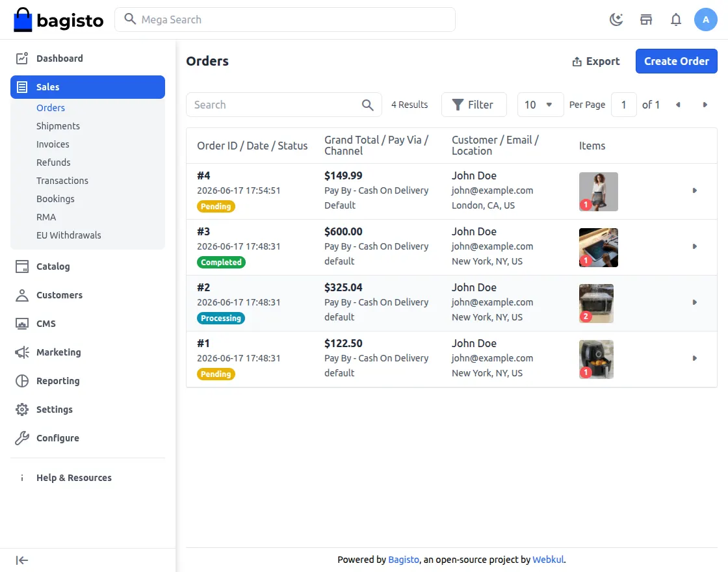Open RMA submenu link

tap(46, 217)
